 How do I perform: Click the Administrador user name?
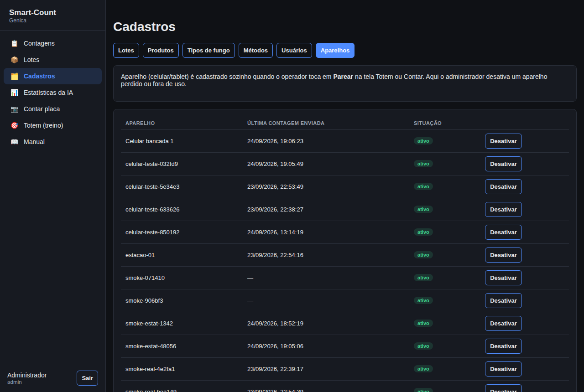[x=27, y=375]
